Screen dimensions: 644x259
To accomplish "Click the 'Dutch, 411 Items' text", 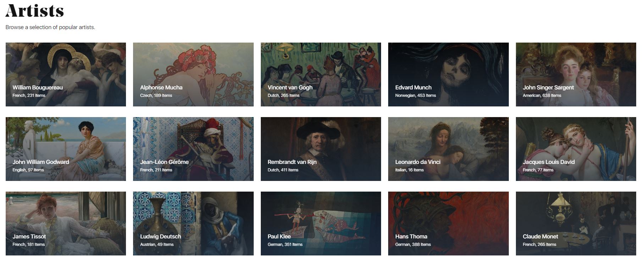I will point(283,170).
